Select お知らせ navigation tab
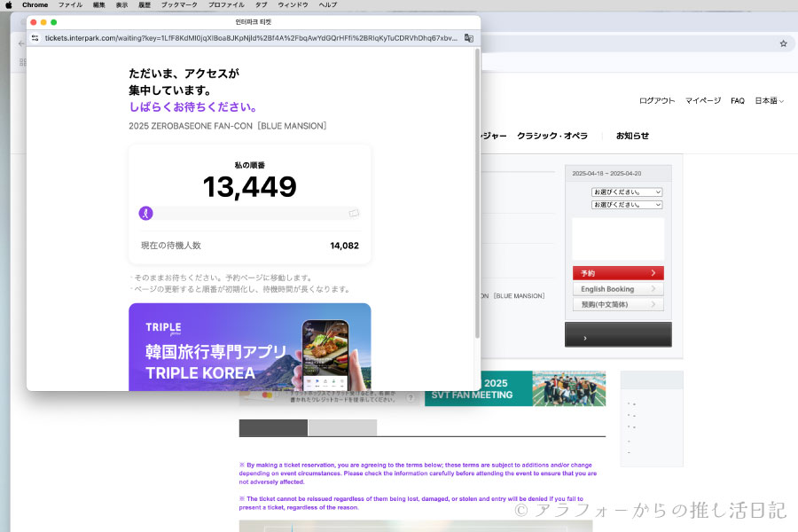Screen dimensions: 798x532 pyautogui.click(x=632, y=136)
